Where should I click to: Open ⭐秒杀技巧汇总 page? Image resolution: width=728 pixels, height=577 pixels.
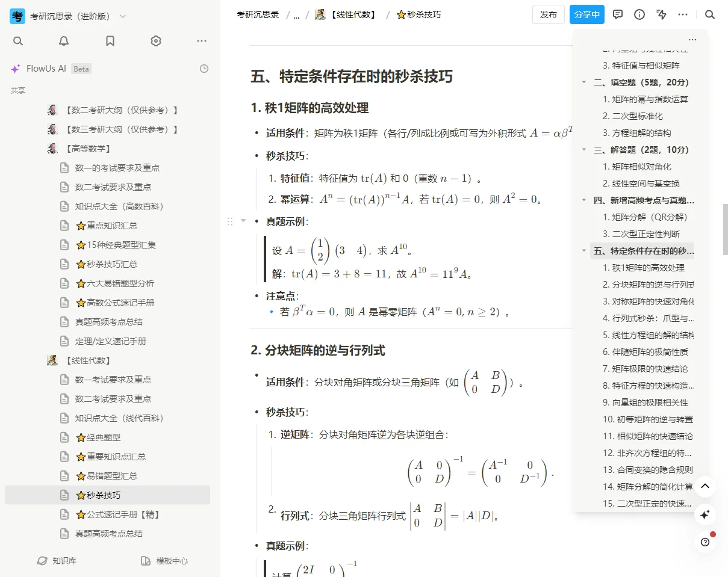click(107, 264)
